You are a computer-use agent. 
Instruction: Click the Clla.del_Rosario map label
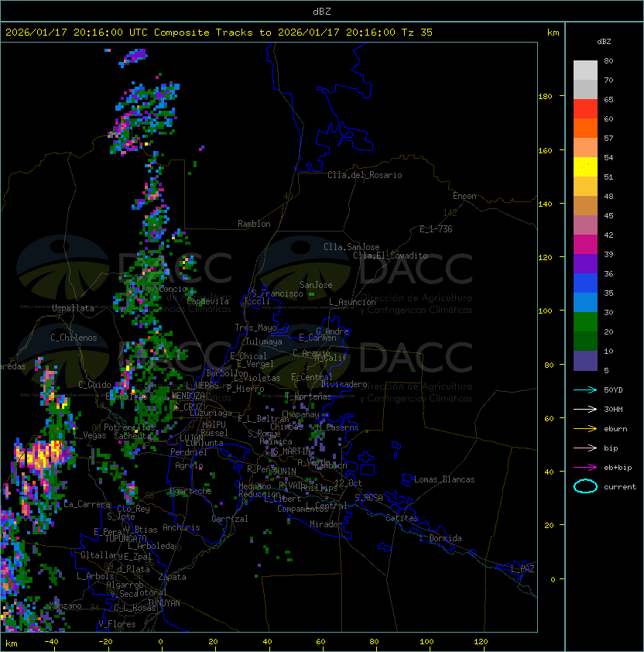(x=365, y=175)
